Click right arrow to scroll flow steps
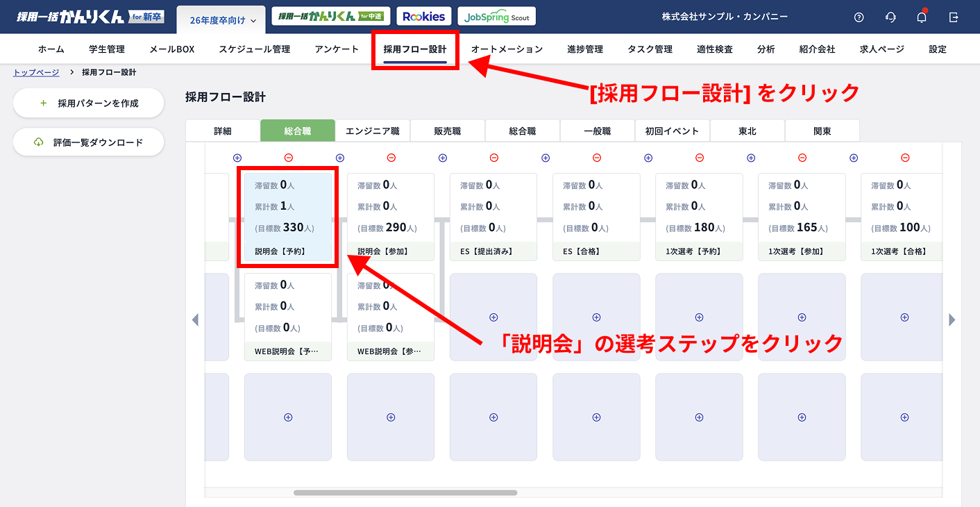This screenshot has height=507, width=980. coord(952,319)
